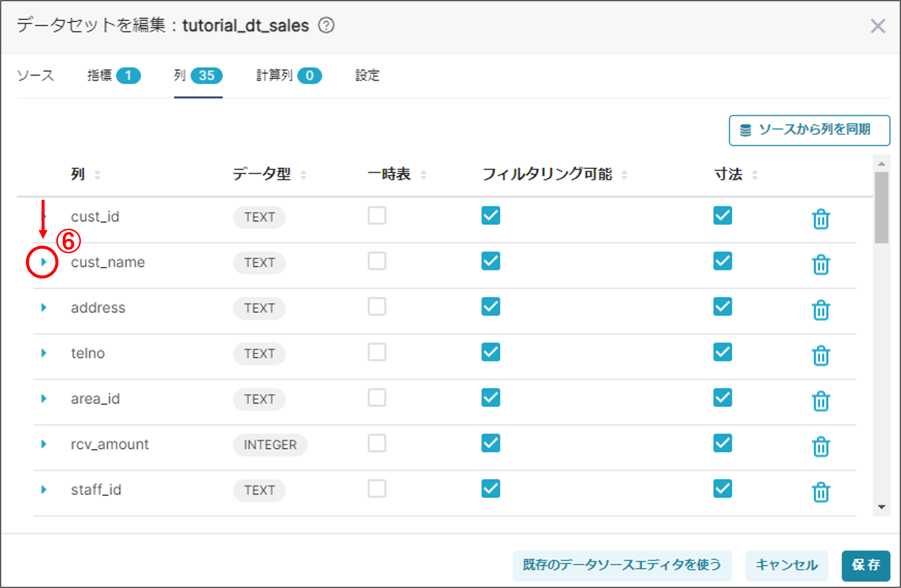901x588 pixels.
Task: Uncheck フィルタリング可能 for cust_id
Action: (491, 215)
